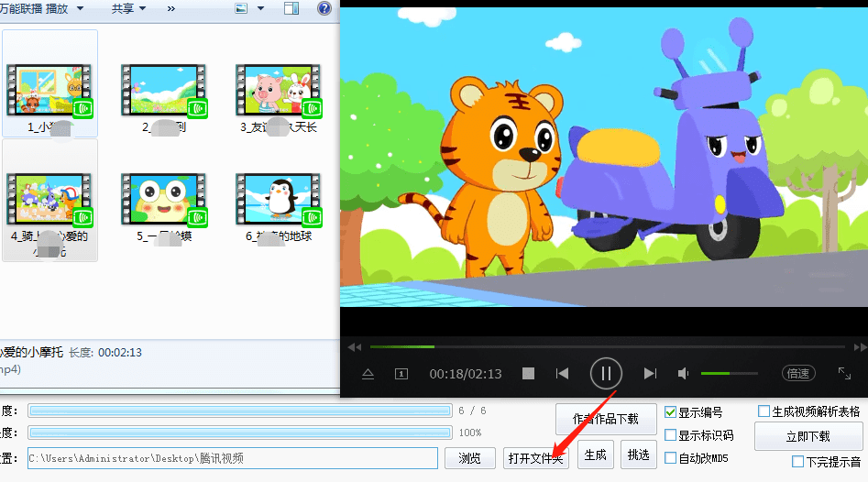The image size is (868, 482).
Task: Click the 立即下载 button
Action: coord(808,436)
